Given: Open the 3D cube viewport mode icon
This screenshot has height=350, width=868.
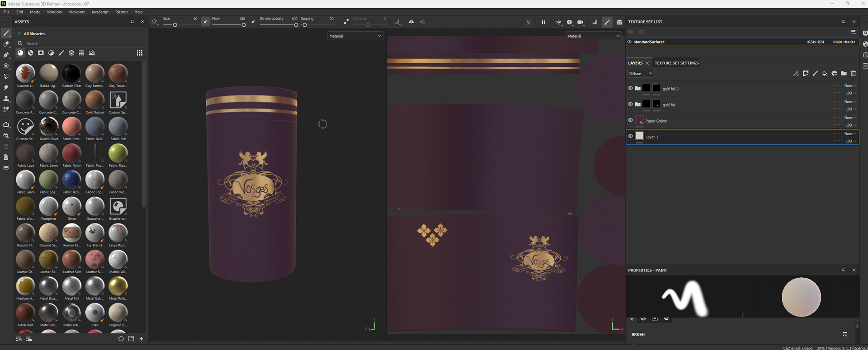Looking at the screenshot, I should pos(570,22).
